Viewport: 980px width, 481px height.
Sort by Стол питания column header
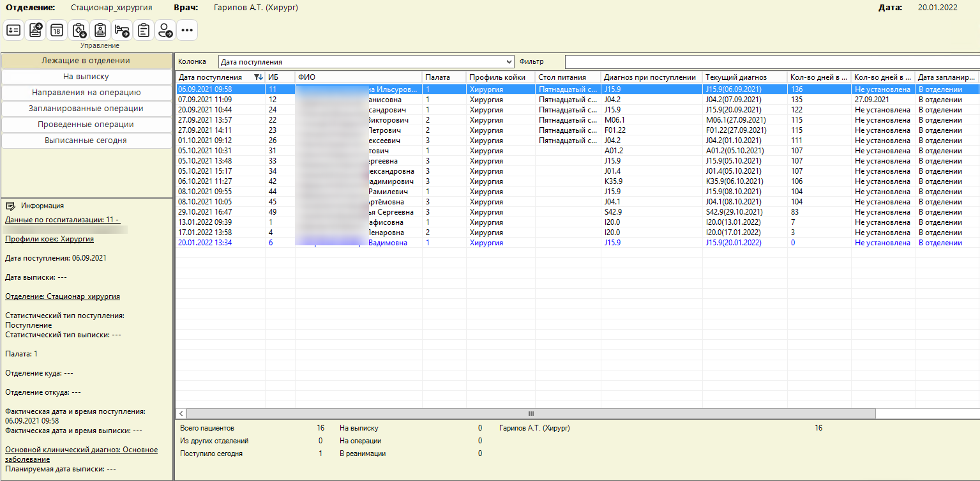pyautogui.click(x=568, y=77)
